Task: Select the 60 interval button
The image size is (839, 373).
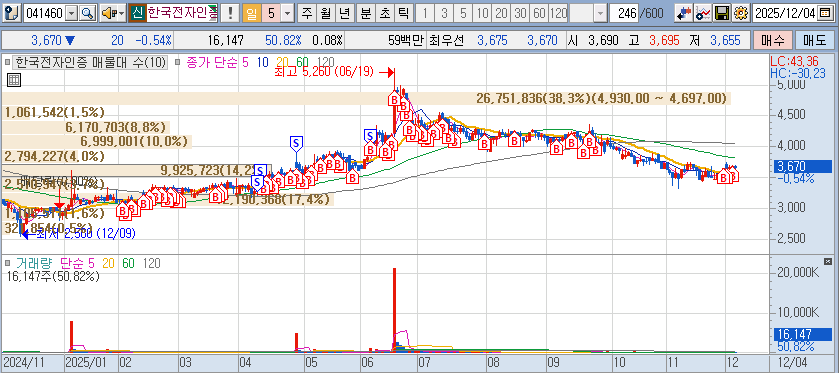Action: point(539,13)
